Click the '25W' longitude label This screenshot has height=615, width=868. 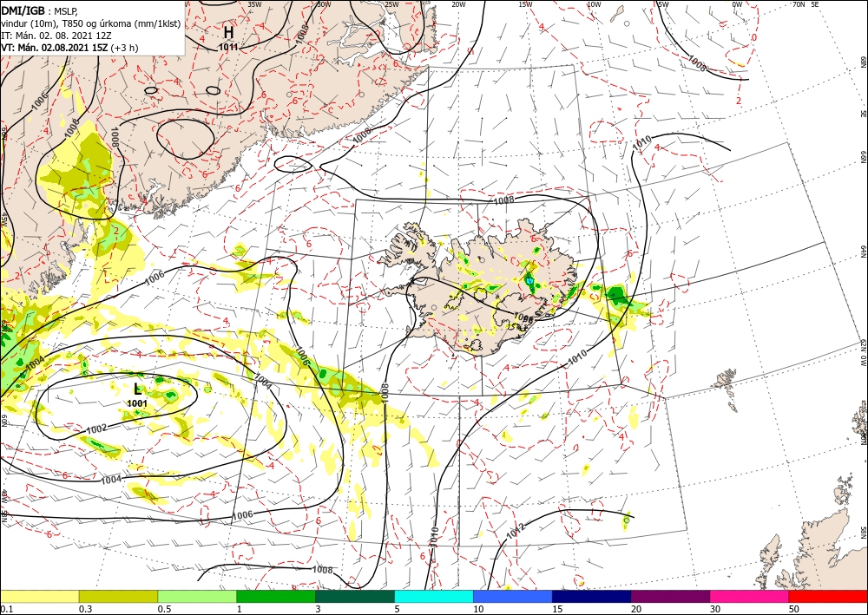coord(391,3)
